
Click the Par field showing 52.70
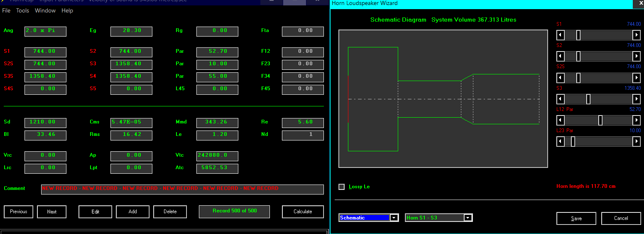click(x=217, y=52)
